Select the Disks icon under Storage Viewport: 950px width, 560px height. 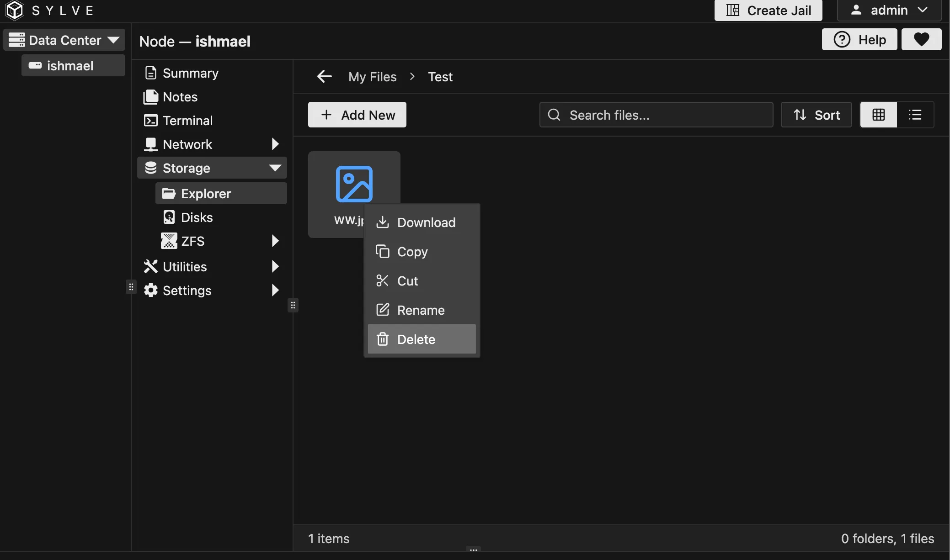point(169,217)
